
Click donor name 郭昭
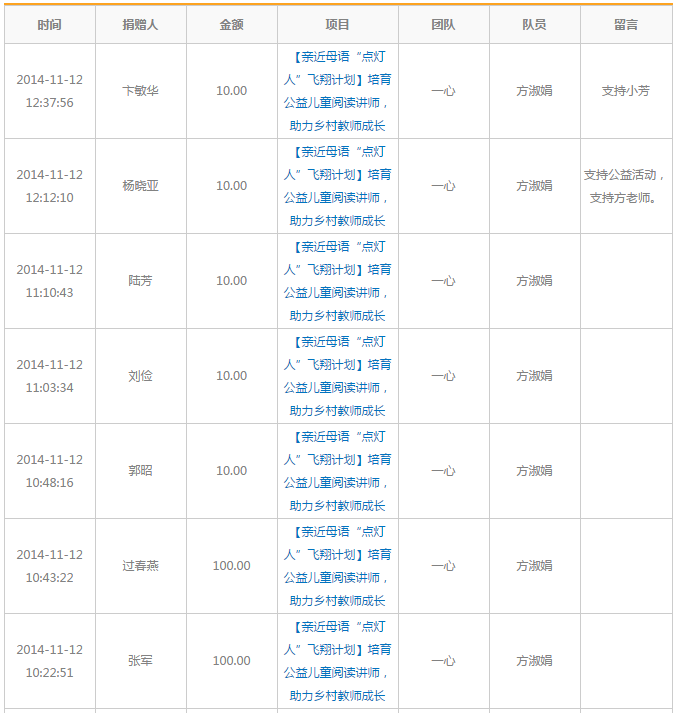pos(140,471)
